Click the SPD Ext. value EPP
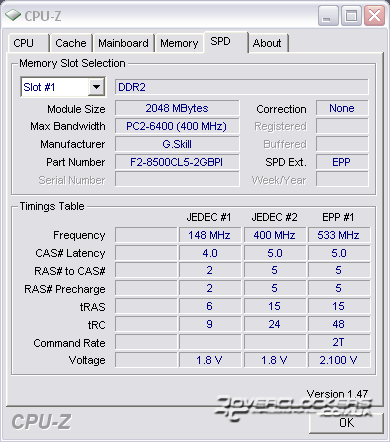Screen dimensions: 390x442 pyautogui.click(x=342, y=162)
